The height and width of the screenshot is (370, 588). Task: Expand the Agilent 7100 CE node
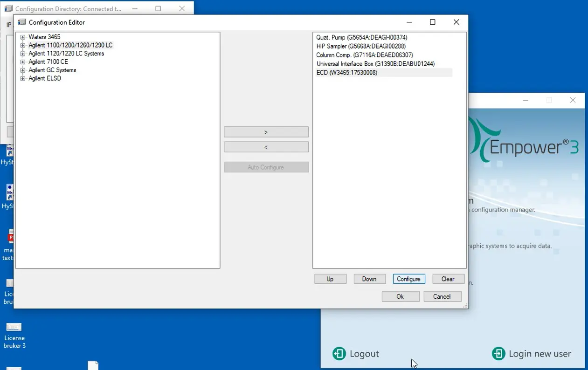click(23, 62)
